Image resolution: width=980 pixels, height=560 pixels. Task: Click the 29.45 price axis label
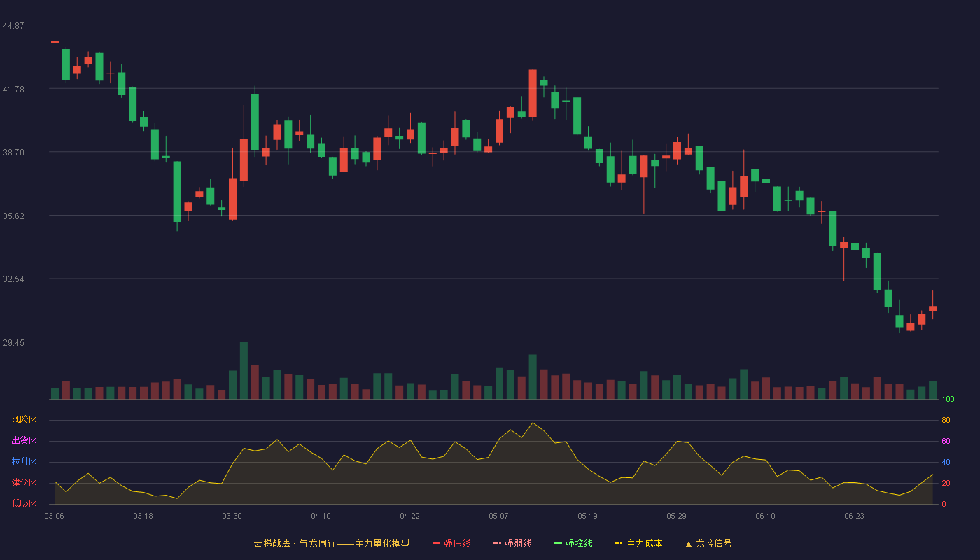[13, 343]
